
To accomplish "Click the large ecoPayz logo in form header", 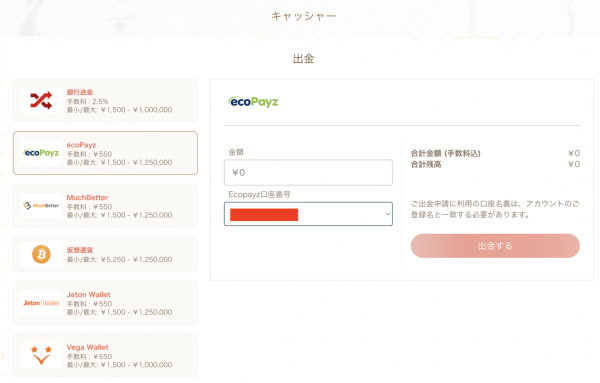I will [x=253, y=102].
